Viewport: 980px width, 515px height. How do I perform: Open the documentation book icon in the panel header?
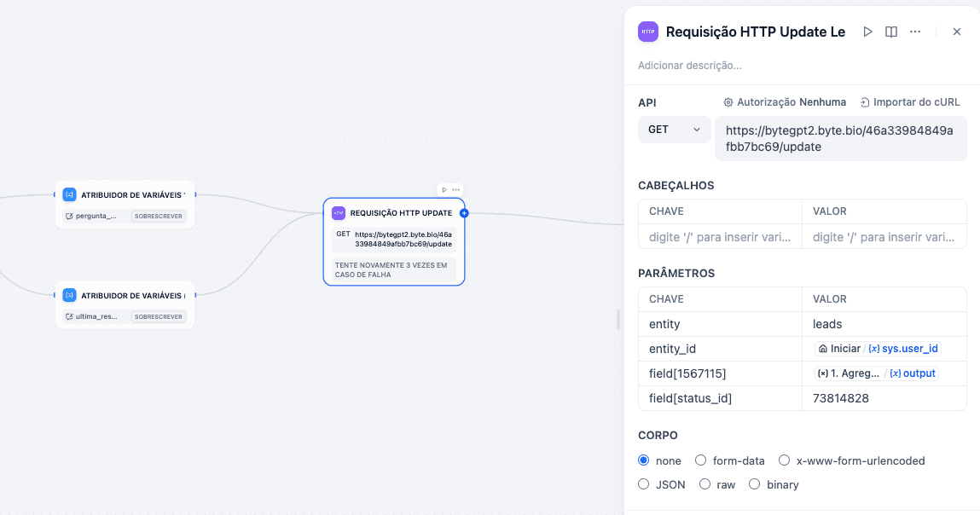point(890,31)
